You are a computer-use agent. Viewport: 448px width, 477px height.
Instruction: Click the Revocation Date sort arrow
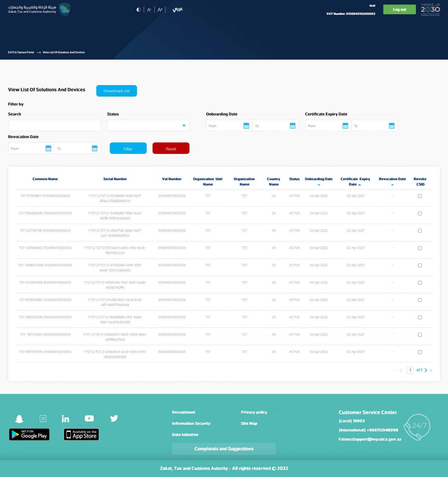pyautogui.click(x=392, y=184)
